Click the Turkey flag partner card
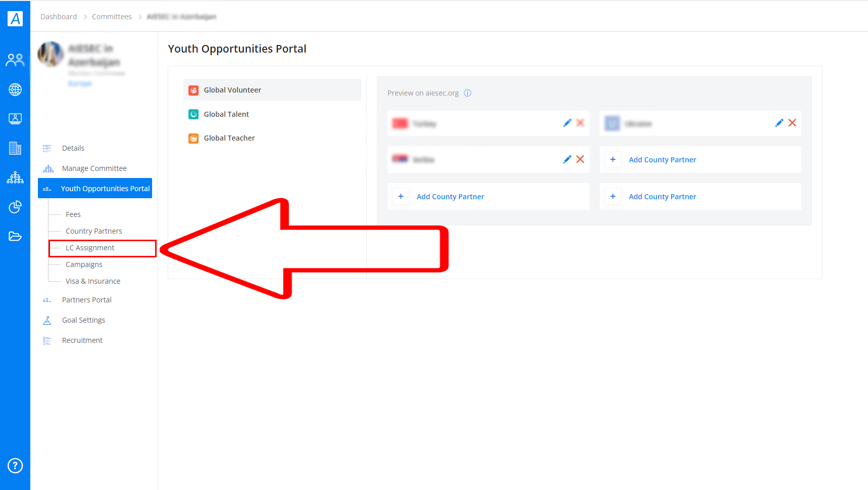Viewport: 868px width, 490px height. coord(489,123)
